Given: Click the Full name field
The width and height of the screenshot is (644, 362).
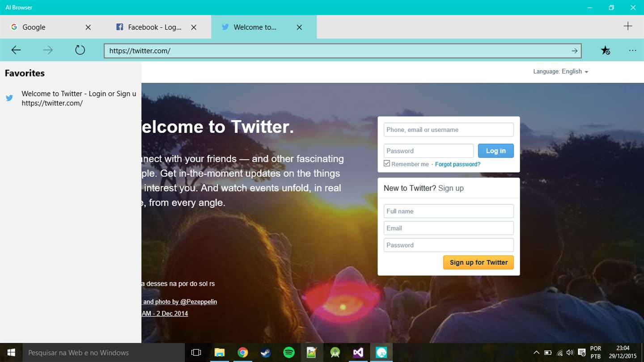Looking at the screenshot, I should pos(449,211).
